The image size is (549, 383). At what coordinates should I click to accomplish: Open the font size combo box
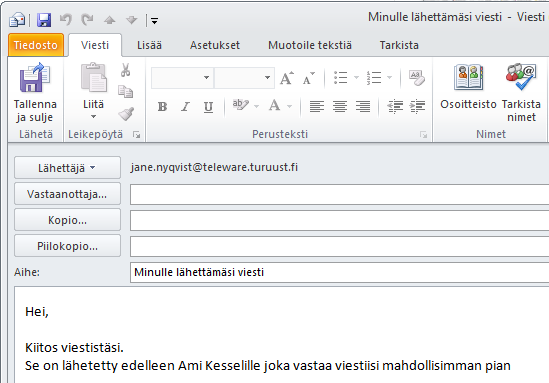tap(244, 78)
